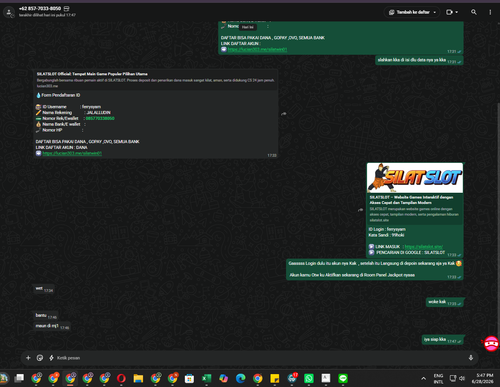Open the chat menu with three dots
This screenshot has width=500, height=387.
(x=490, y=12)
